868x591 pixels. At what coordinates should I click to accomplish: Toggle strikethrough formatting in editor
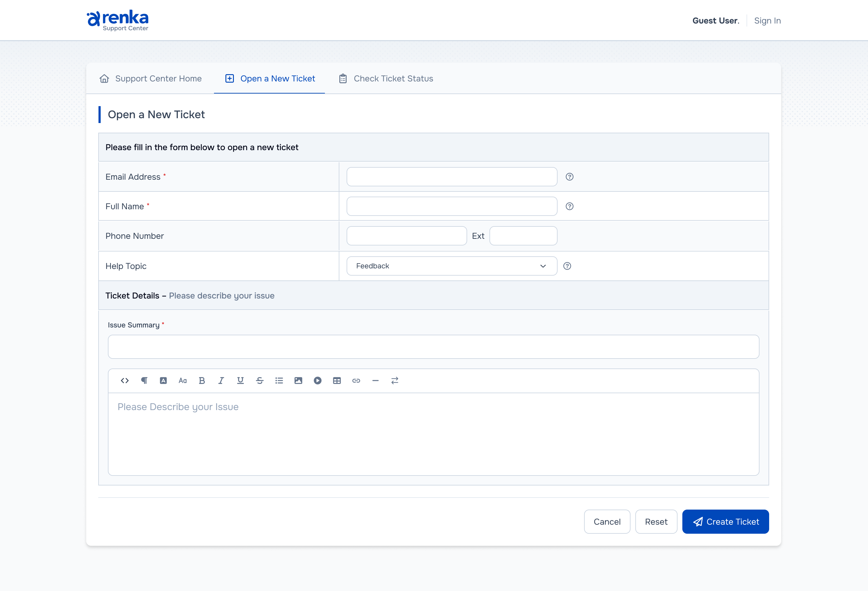point(260,381)
